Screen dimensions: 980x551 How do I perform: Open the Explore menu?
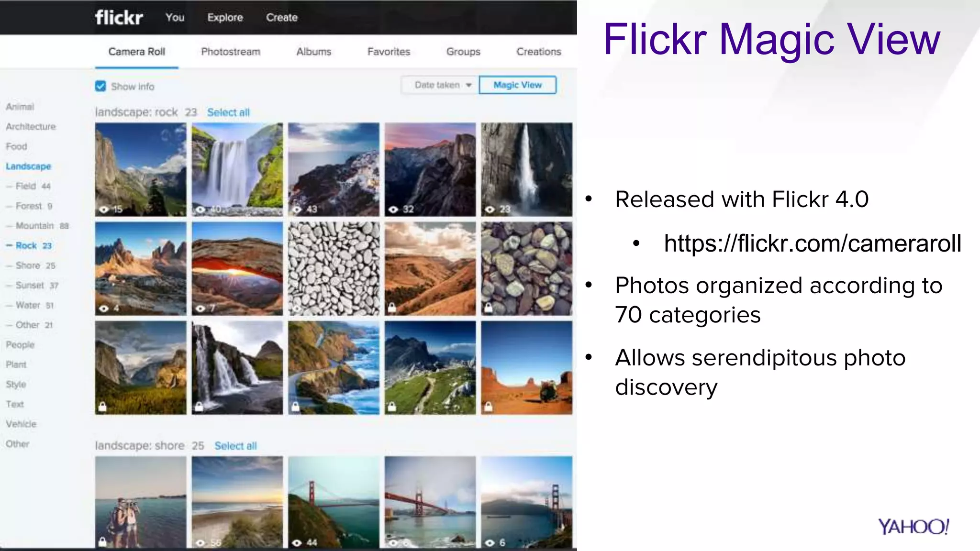pyautogui.click(x=225, y=18)
